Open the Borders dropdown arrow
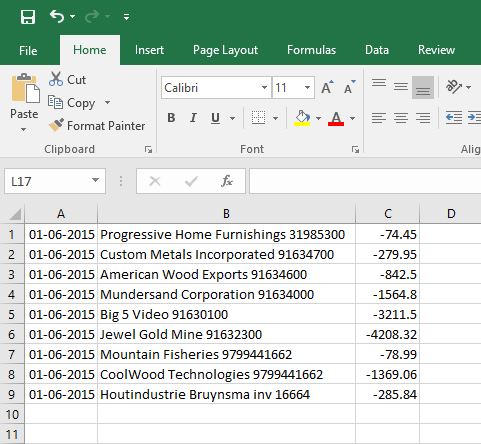Image resolution: width=481 pixels, height=444 pixels. [275, 118]
